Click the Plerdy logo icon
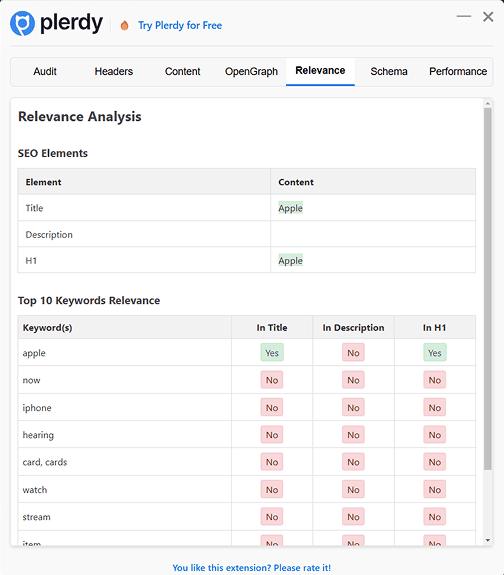 [x=22, y=23]
